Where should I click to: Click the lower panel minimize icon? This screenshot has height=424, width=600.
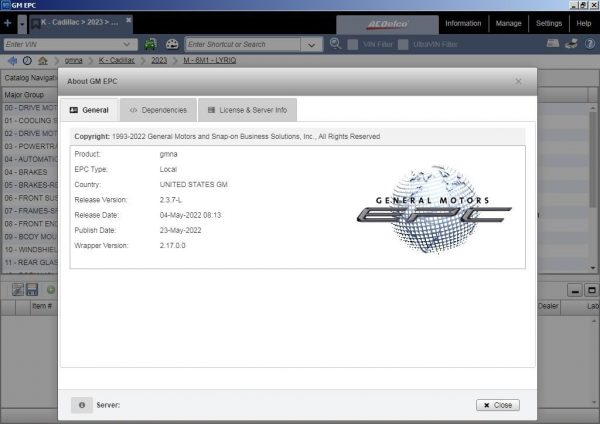(575, 290)
